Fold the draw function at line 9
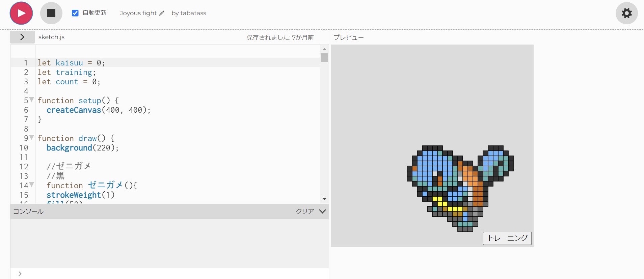The image size is (644, 279). coord(32,138)
